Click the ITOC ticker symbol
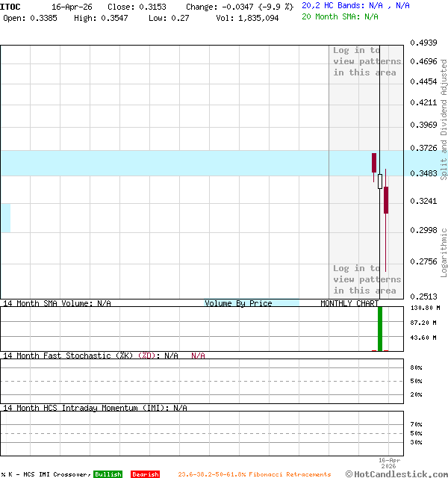This screenshot has height=478, width=448. pyautogui.click(x=10, y=6)
